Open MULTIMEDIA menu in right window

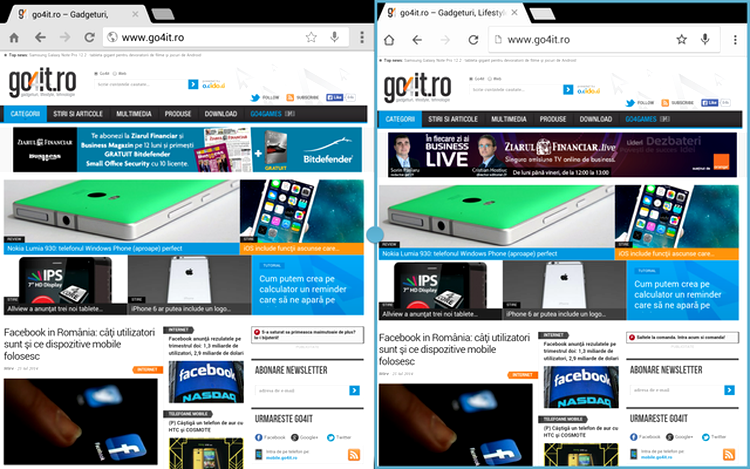(509, 119)
